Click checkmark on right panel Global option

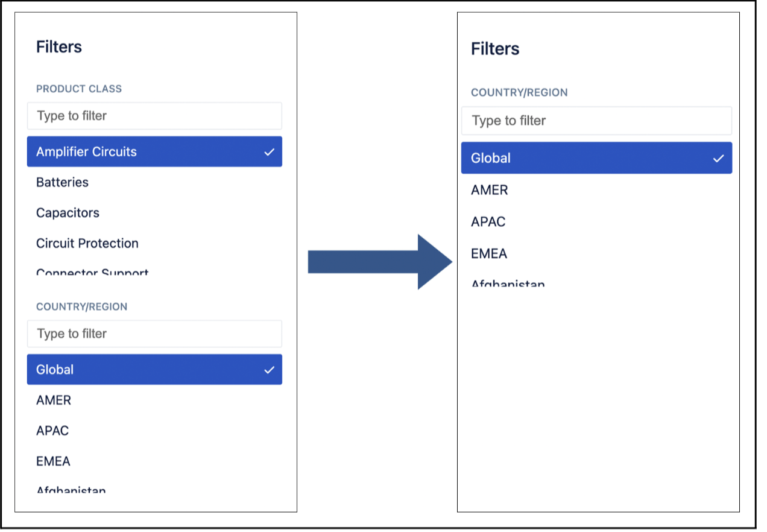(718, 159)
